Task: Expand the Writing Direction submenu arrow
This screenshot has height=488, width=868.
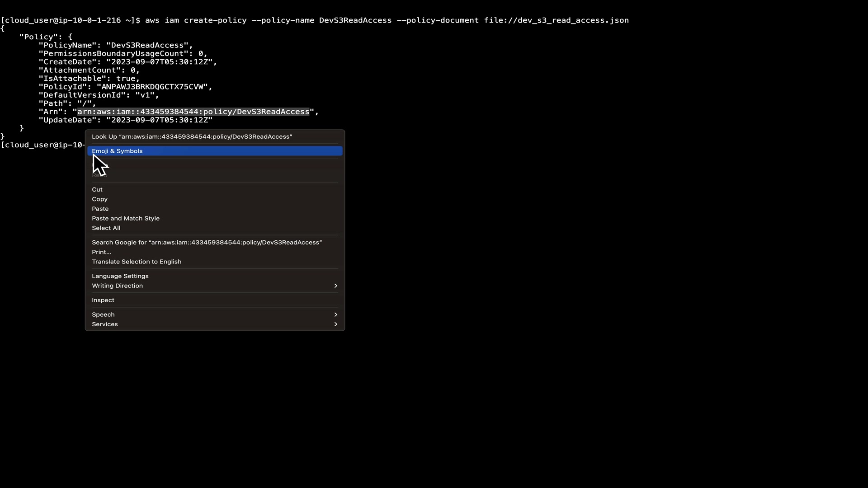Action: [x=335, y=286]
